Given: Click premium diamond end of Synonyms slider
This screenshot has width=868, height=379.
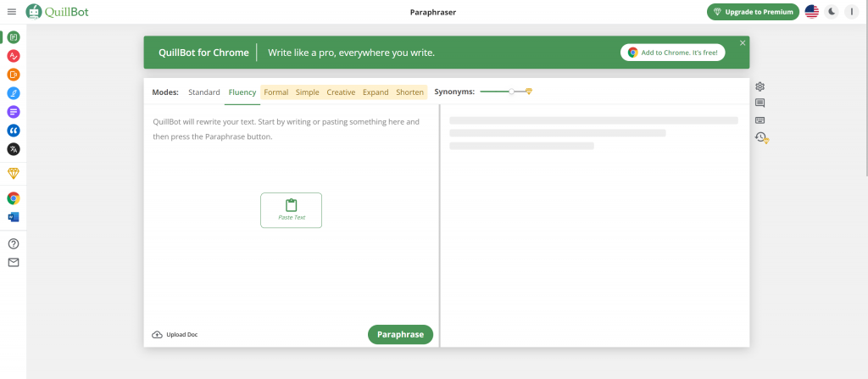Looking at the screenshot, I should (529, 92).
